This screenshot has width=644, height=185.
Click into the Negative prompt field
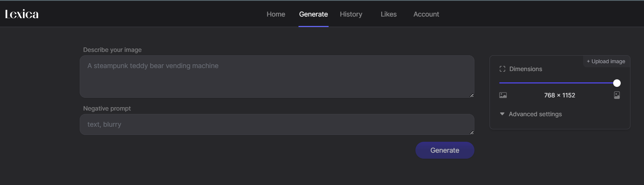[x=277, y=124]
